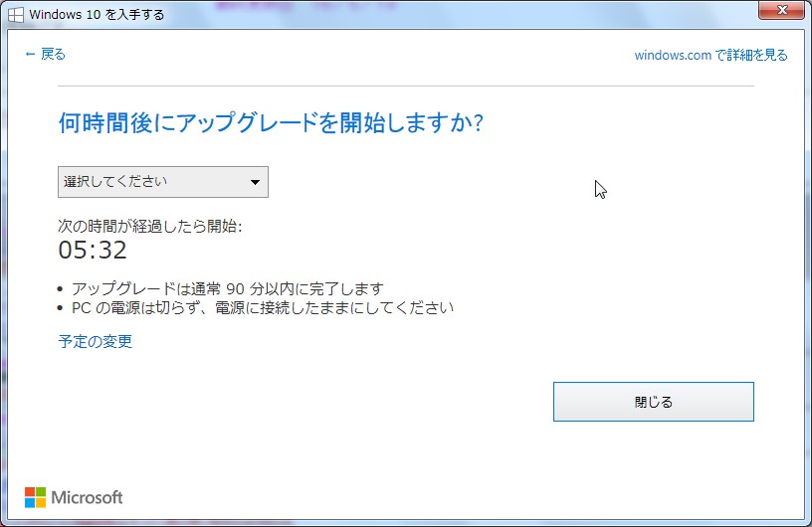
Task: Click the 何時間後にアップグレードを開始しますか? heading
Action: (x=271, y=123)
